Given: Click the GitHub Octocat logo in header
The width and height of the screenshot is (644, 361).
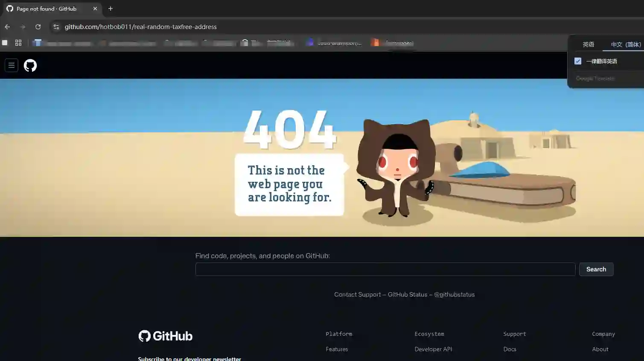Looking at the screenshot, I should click(30, 65).
